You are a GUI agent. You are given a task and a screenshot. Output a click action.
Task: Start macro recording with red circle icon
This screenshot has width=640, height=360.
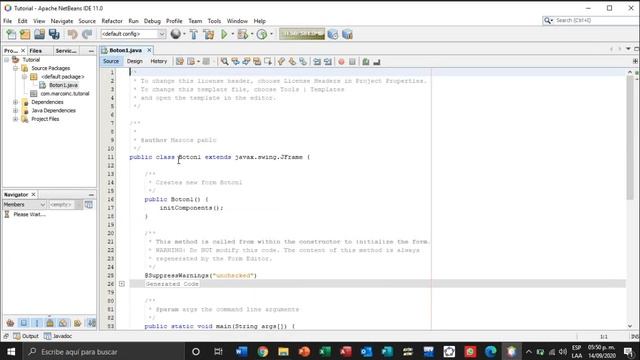point(341,62)
